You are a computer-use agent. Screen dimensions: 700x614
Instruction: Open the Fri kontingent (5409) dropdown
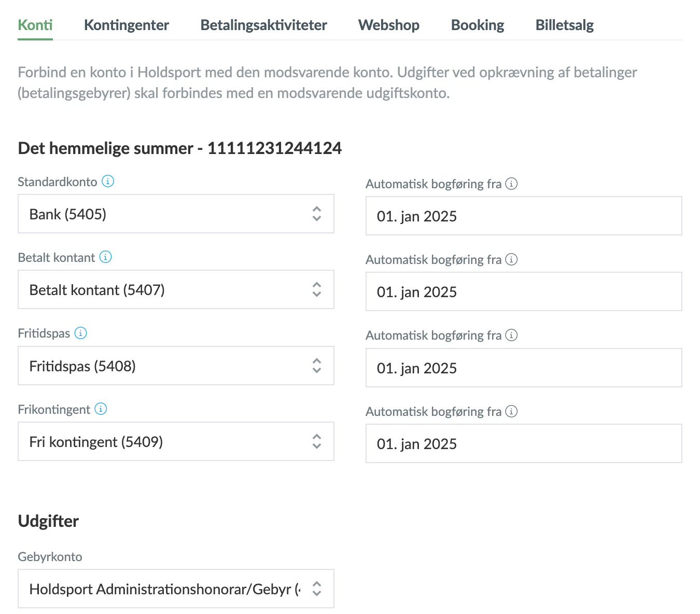click(x=176, y=442)
